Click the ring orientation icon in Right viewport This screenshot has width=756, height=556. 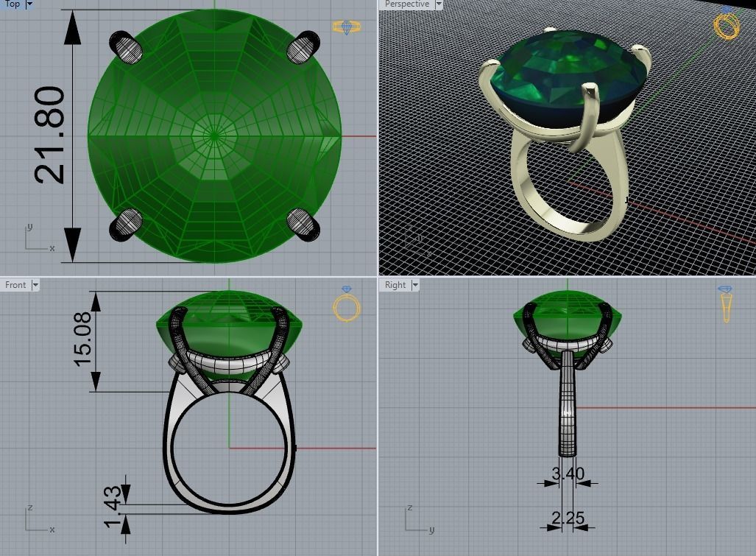click(x=726, y=304)
